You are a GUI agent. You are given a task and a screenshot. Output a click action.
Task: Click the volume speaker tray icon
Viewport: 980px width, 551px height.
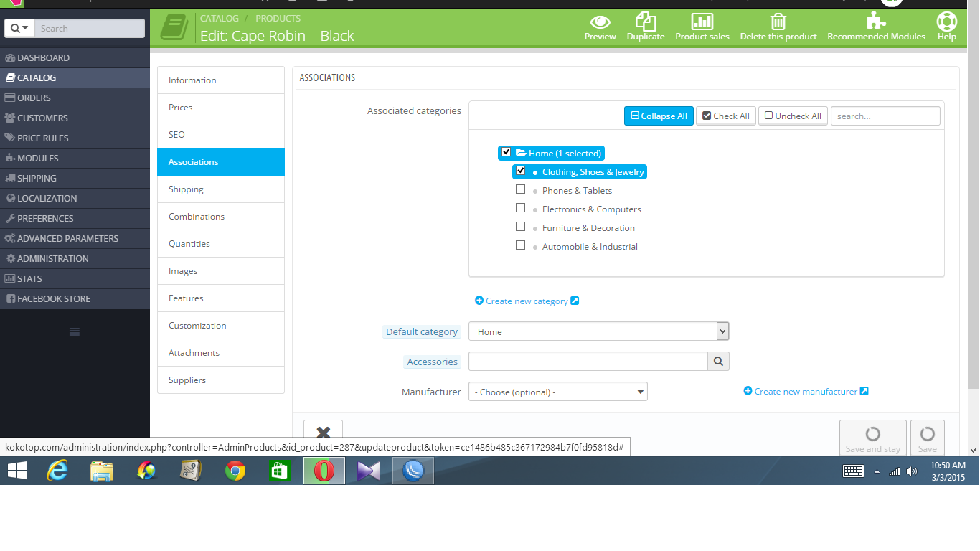point(912,471)
